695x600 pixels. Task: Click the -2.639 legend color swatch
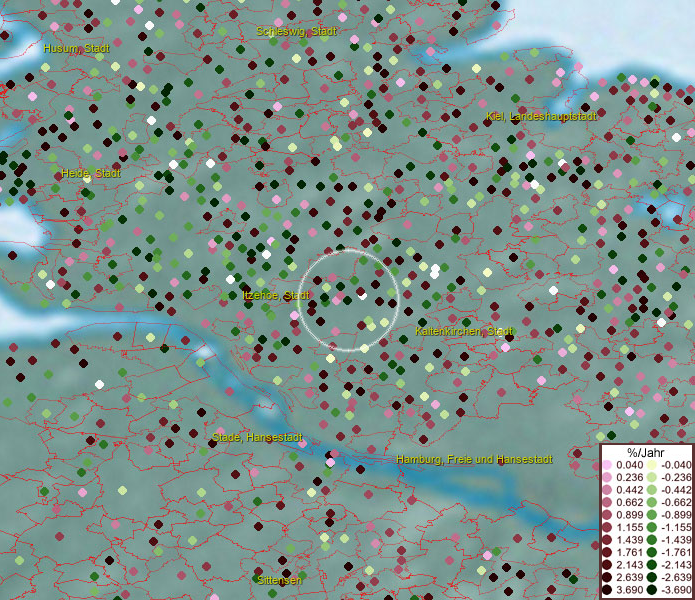(652, 577)
